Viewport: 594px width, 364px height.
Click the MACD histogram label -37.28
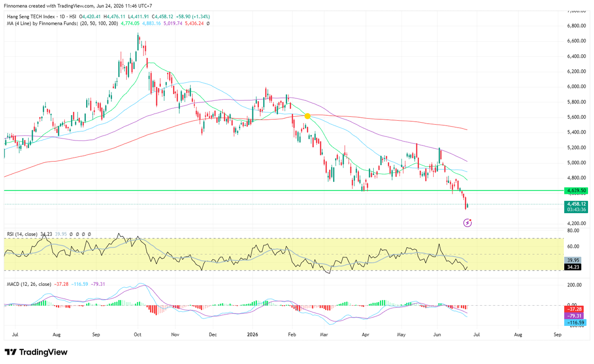point(574,308)
